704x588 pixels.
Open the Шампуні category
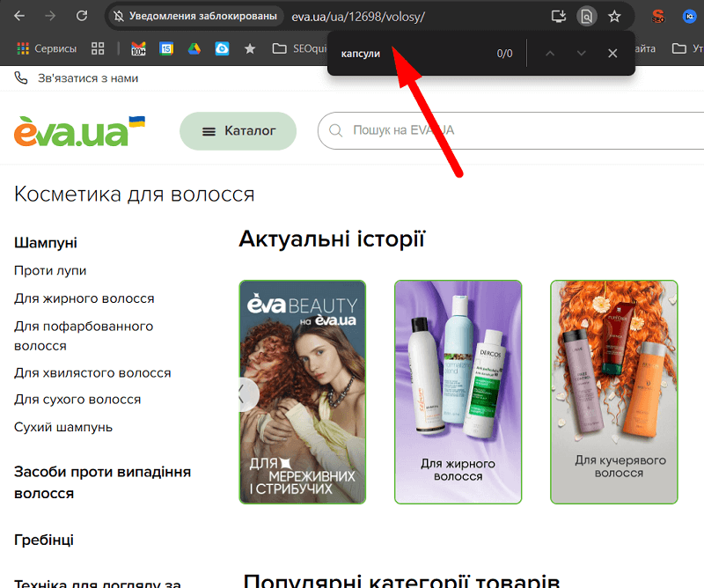[46, 243]
